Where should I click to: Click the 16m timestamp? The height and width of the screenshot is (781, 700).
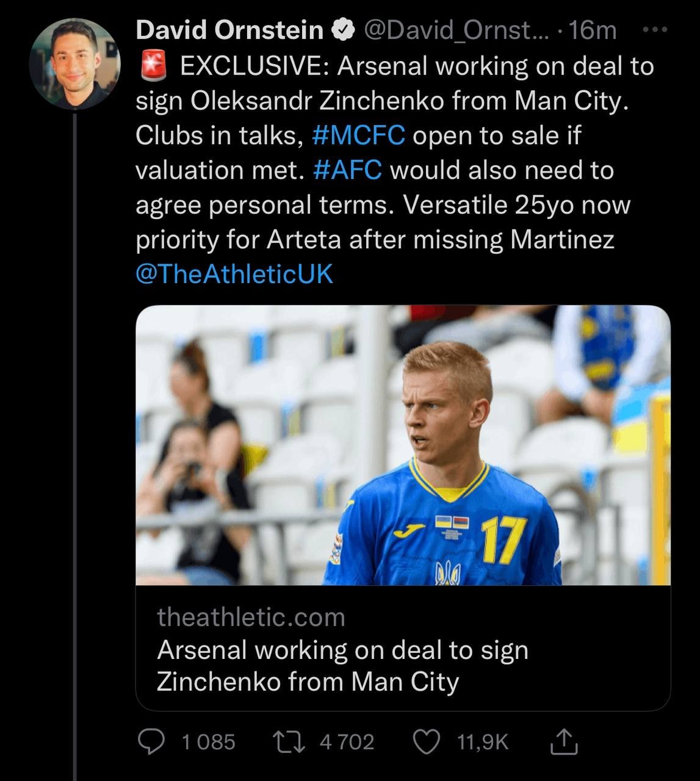[592, 30]
